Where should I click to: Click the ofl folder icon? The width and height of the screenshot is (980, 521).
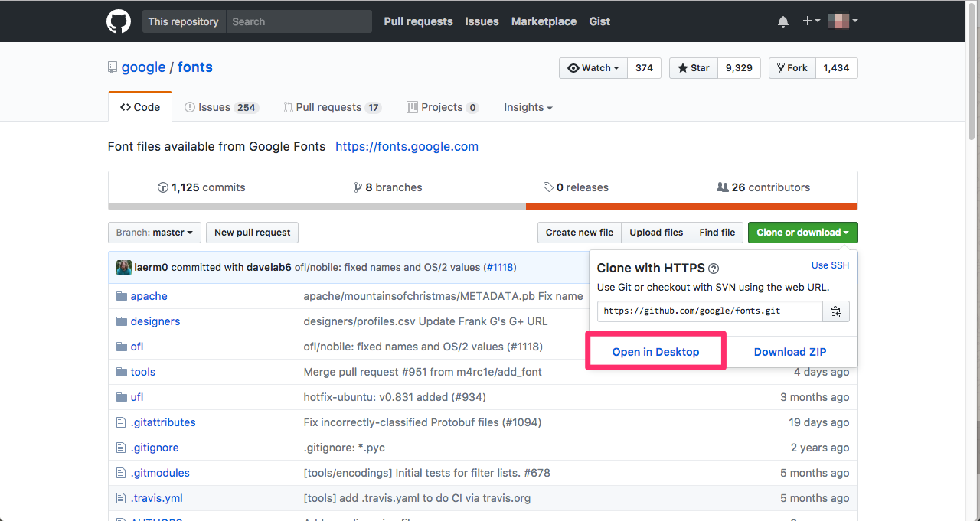coord(121,347)
